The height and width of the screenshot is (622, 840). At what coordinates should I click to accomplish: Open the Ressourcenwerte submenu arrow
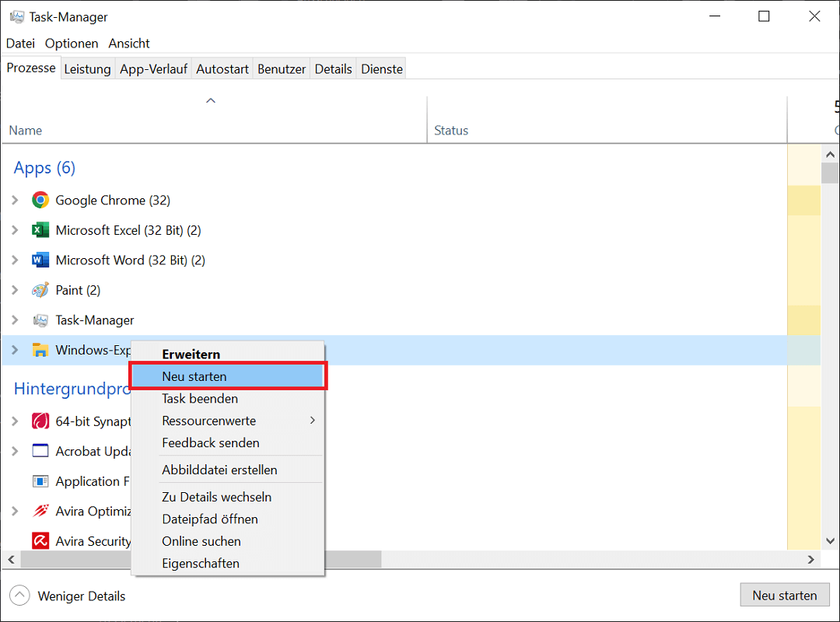click(313, 421)
